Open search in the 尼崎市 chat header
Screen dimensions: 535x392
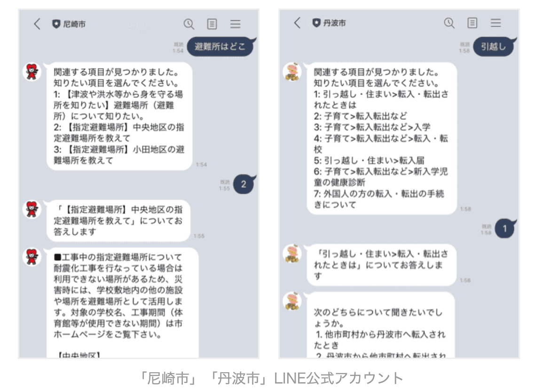click(x=189, y=24)
